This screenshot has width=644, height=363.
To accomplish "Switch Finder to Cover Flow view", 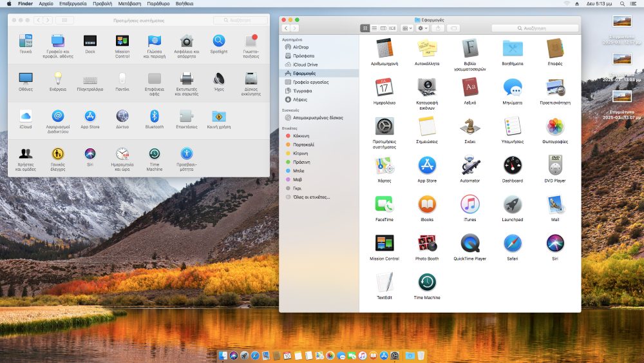I will (392, 28).
